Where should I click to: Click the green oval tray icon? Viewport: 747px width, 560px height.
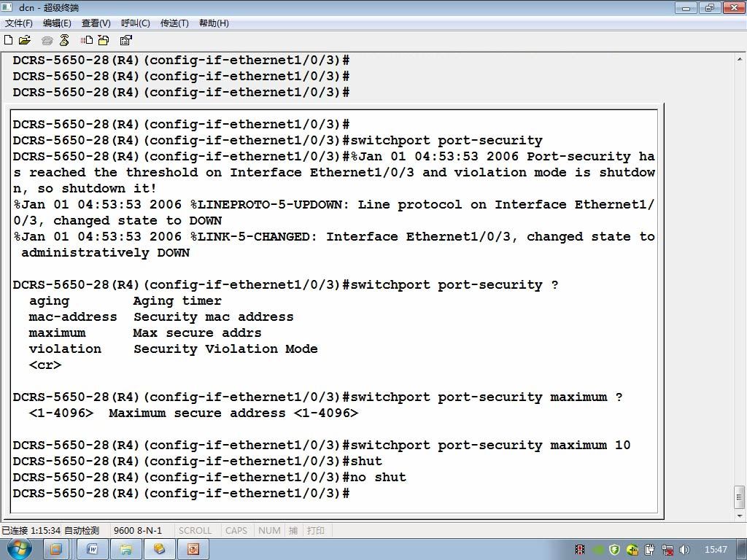598,550
